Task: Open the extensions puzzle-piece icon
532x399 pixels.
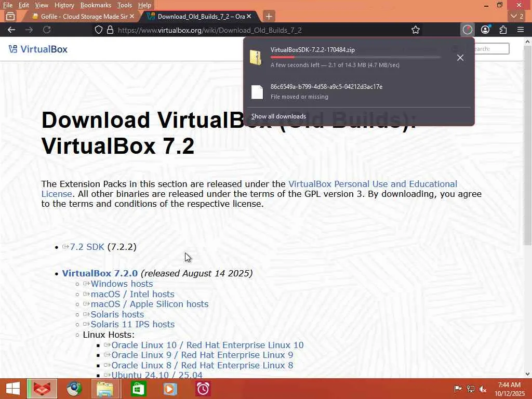Action: coord(503,30)
